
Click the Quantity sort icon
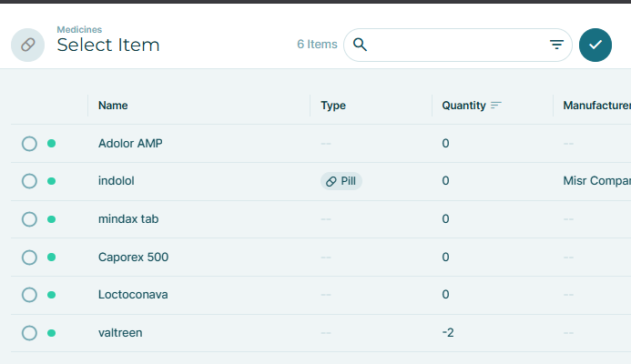(x=495, y=106)
